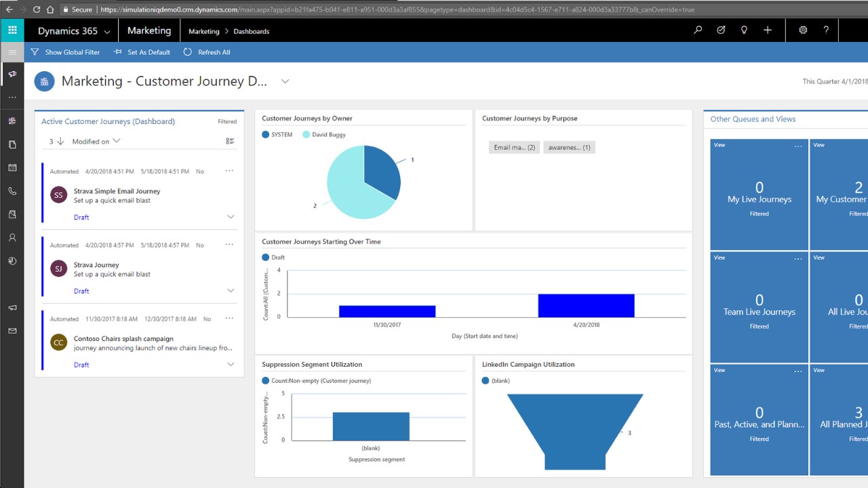Click the dashboard icon beside the title
The height and width of the screenshot is (488, 868).
pyautogui.click(x=45, y=81)
